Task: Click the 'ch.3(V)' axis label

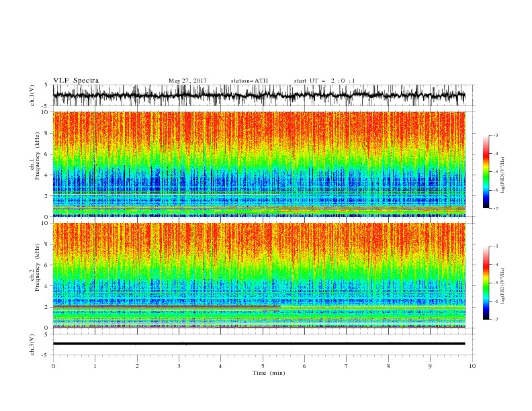Action: point(32,345)
